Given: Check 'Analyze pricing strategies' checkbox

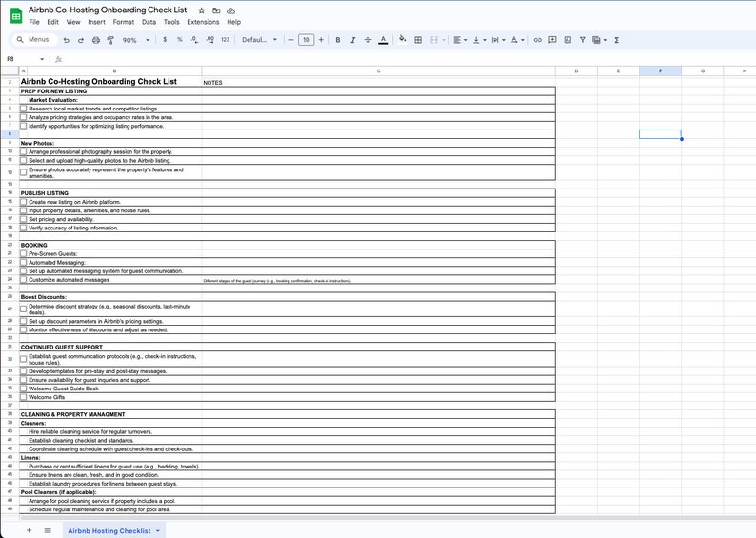Looking at the screenshot, I should click(x=23, y=117).
